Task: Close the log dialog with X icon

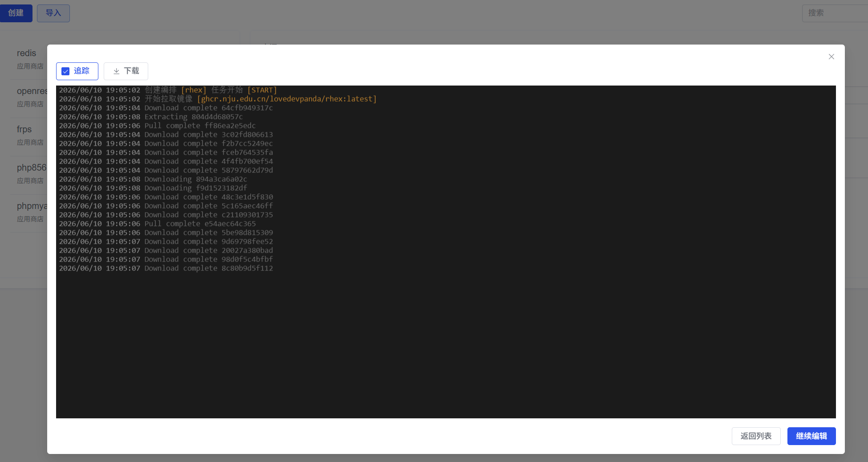Action: 831,57
